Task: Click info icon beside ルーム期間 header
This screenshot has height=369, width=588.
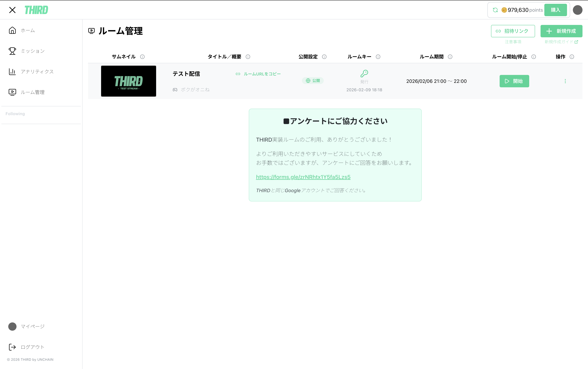Action: pos(450,57)
